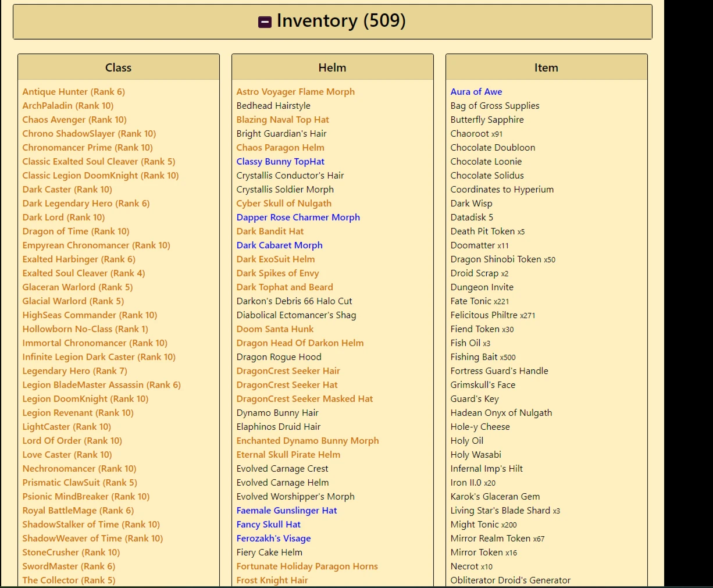Click HighSeas Commander (Rank 10)
Screen dimensions: 713x588
pos(90,315)
